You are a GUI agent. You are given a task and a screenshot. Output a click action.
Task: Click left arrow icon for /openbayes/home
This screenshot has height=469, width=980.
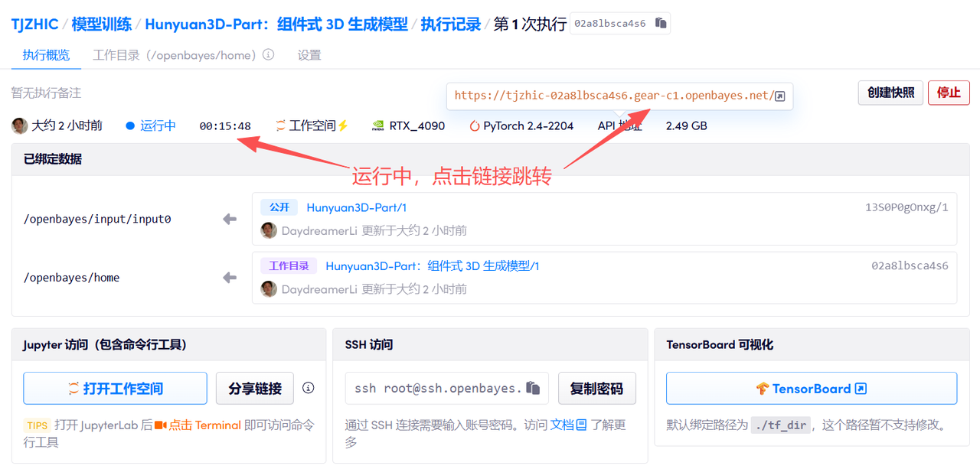click(230, 278)
